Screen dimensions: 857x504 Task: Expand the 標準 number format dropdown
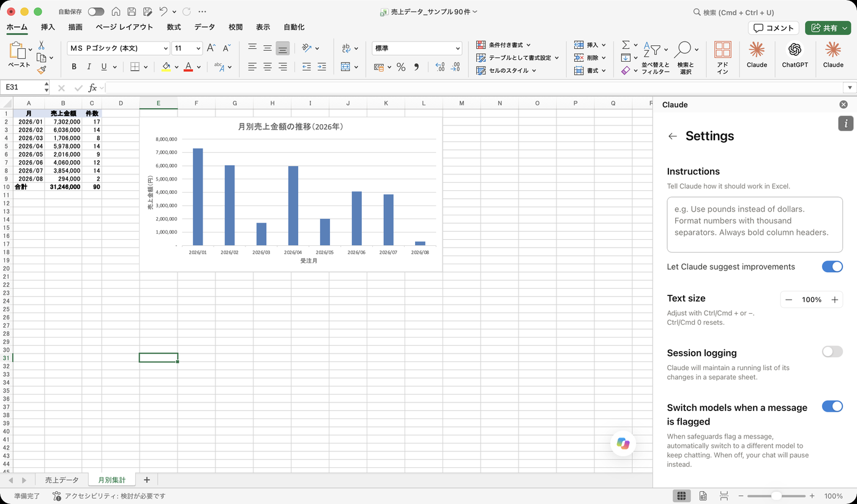point(458,48)
